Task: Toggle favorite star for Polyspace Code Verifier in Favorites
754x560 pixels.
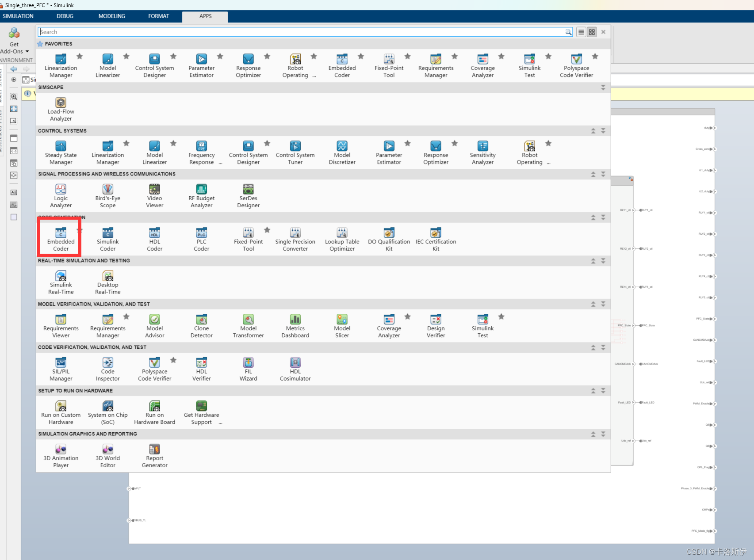Action: [595, 56]
